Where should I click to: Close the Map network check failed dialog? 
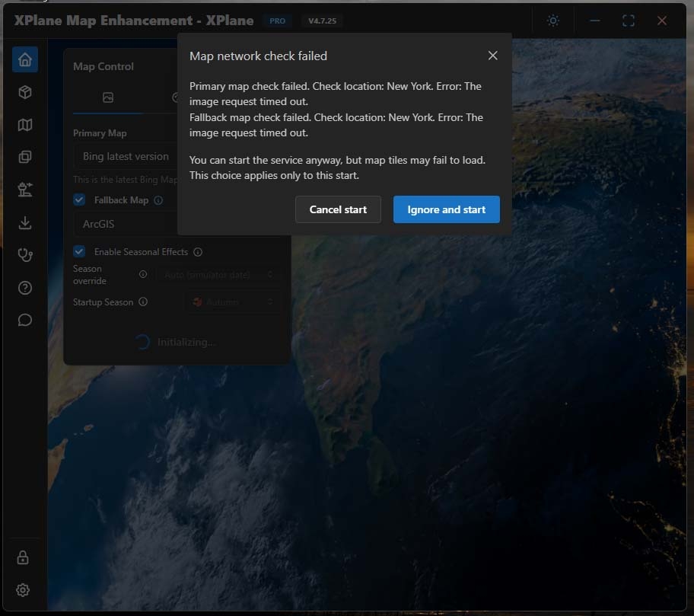click(492, 56)
